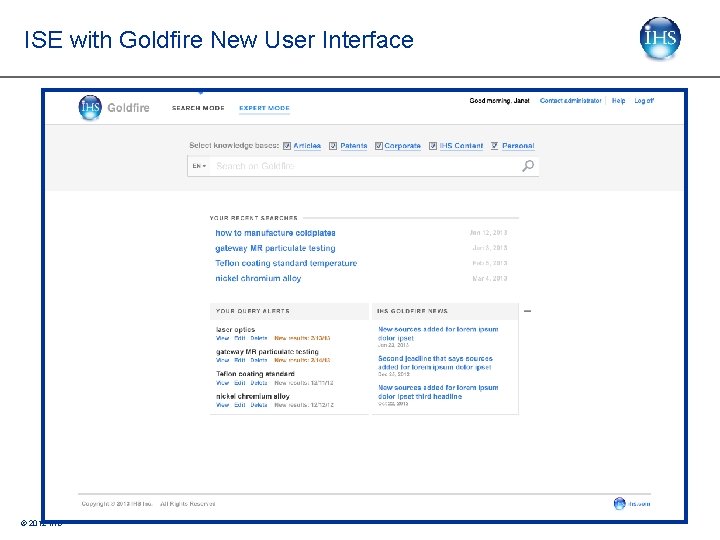View the 'Teflon coating standard' alert
Viewport: 720px width, 540px height.
[222, 382]
